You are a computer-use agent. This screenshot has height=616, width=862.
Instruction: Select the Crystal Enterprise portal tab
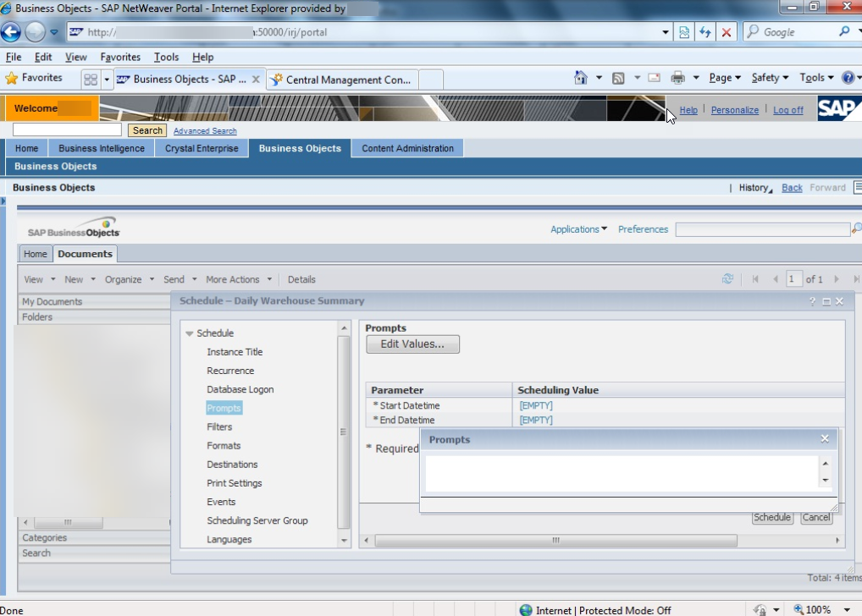[x=202, y=148]
